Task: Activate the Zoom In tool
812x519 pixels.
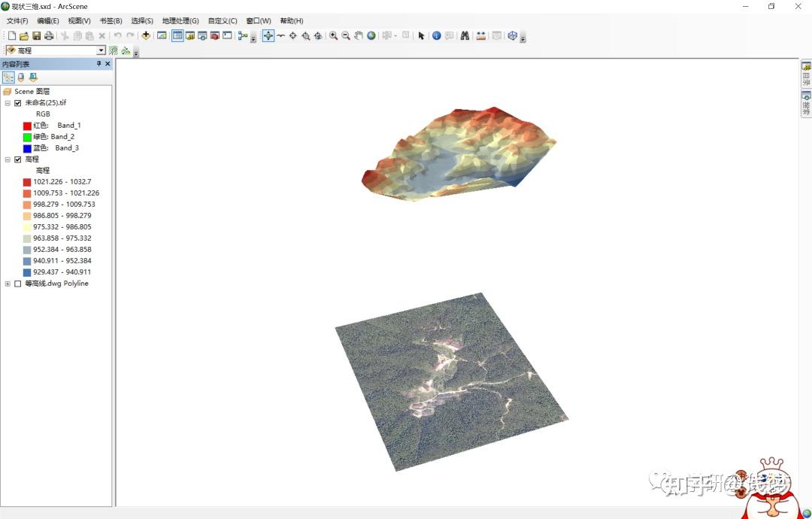Action: 334,35
